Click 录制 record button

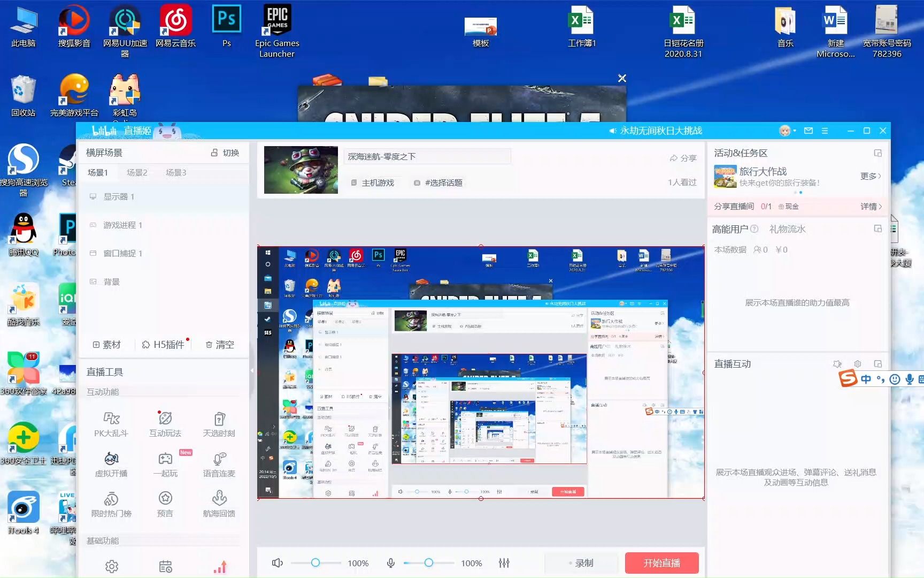coord(581,563)
